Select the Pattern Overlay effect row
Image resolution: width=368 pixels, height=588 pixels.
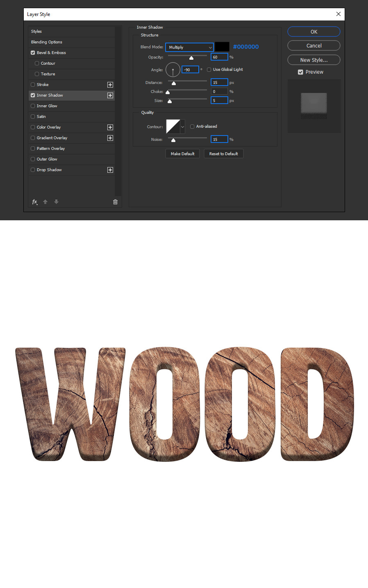[x=72, y=149]
